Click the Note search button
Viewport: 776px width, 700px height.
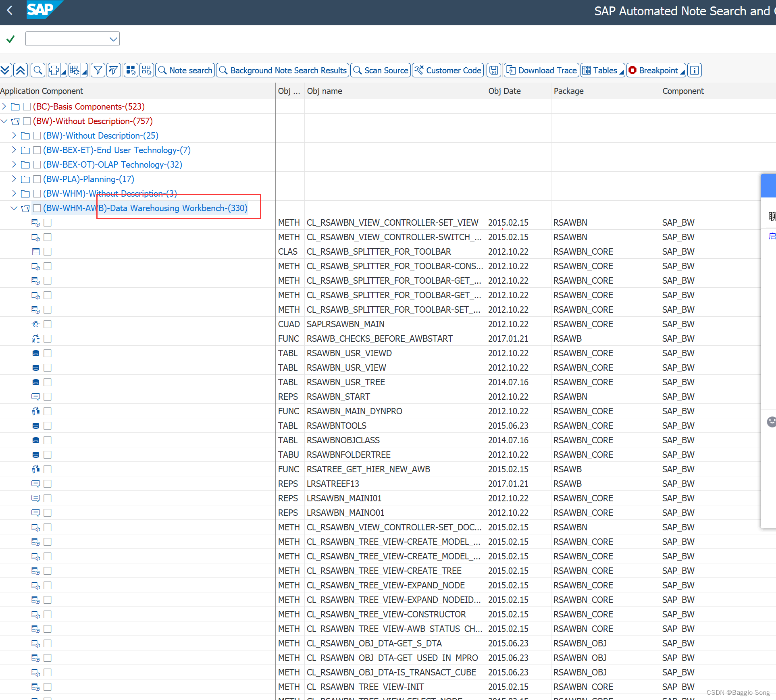(185, 71)
